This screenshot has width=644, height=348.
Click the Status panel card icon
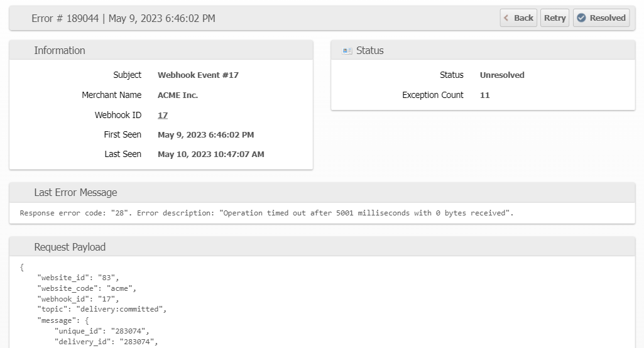pyautogui.click(x=347, y=51)
